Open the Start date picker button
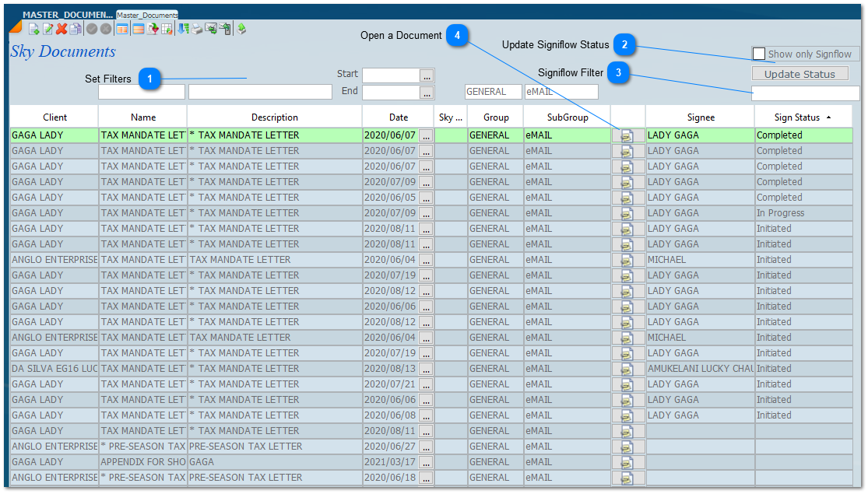The width and height of the screenshot is (868, 494). click(427, 75)
